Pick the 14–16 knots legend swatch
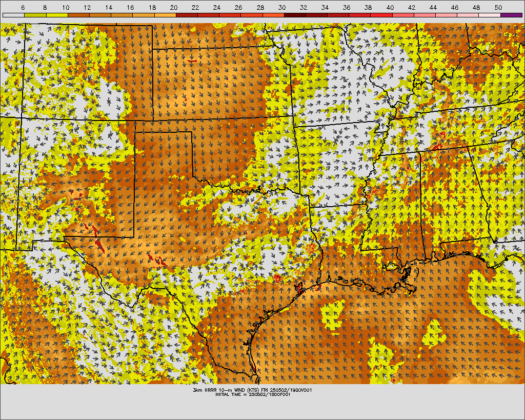This screenshot has height=420, width=525. coord(122,15)
